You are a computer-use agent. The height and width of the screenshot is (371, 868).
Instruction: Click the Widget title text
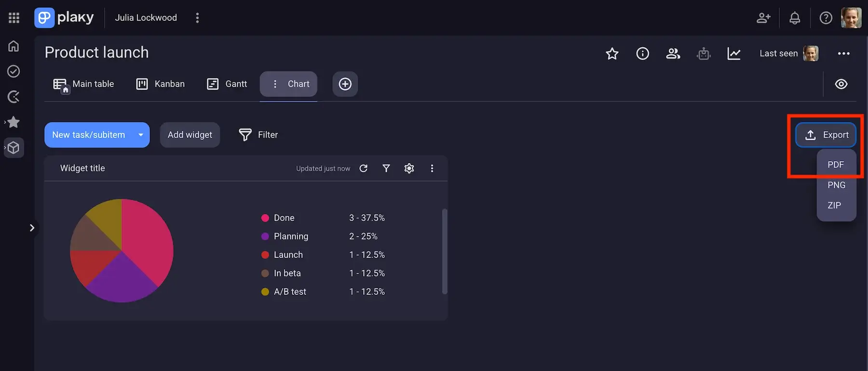(82, 168)
